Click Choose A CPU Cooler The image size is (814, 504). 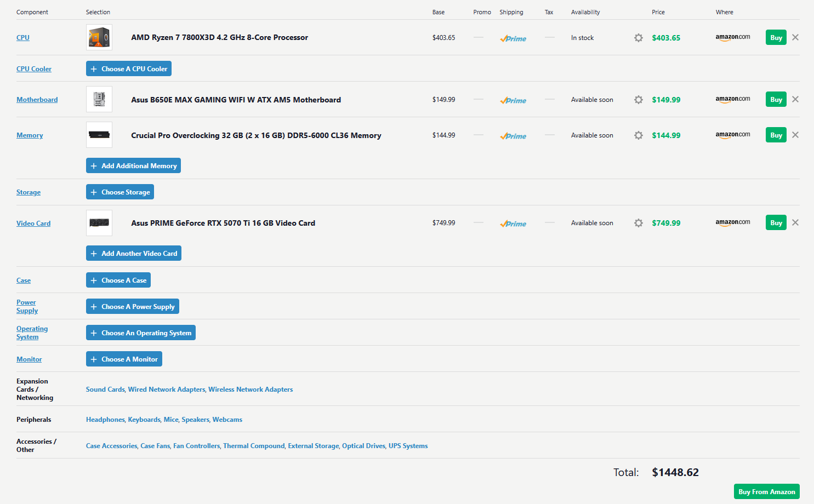point(129,68)
